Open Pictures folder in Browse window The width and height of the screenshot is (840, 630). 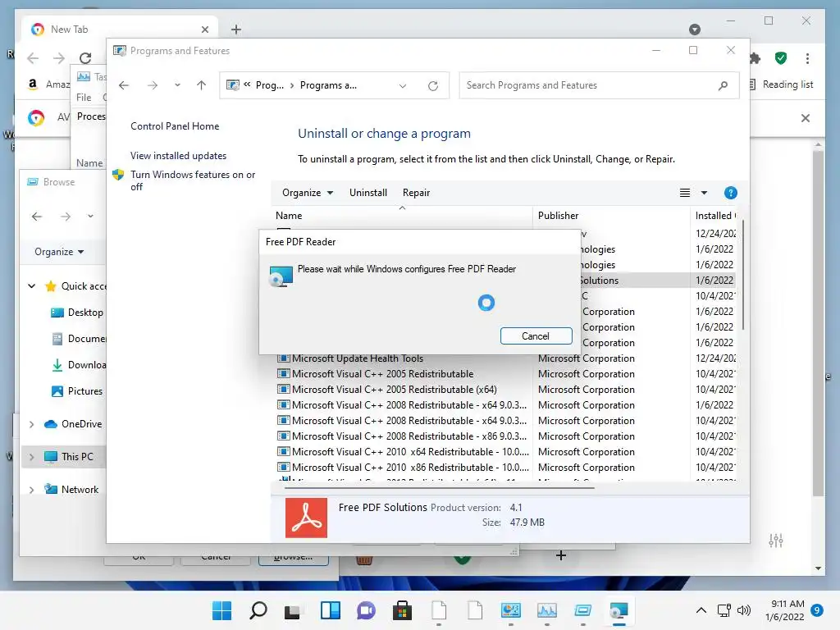click(x=77, y=391)
